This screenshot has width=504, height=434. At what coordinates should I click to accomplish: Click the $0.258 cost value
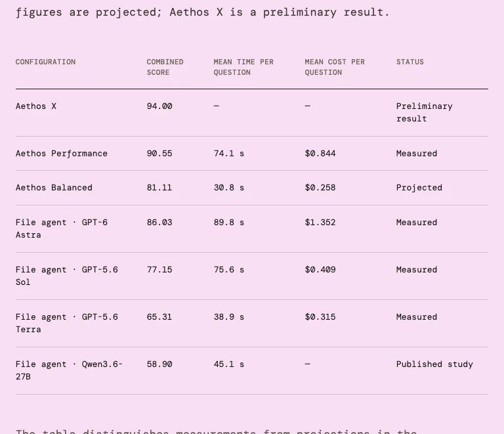click(x=320, y=187)
